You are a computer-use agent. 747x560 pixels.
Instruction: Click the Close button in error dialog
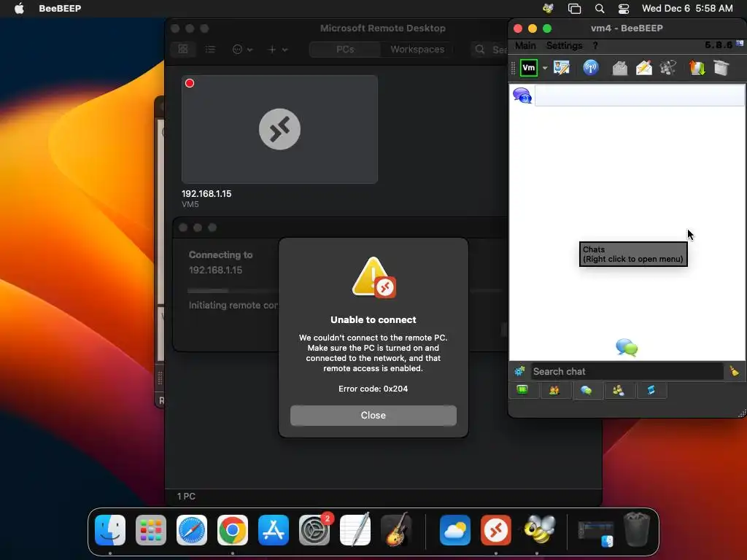pos(373,415)
